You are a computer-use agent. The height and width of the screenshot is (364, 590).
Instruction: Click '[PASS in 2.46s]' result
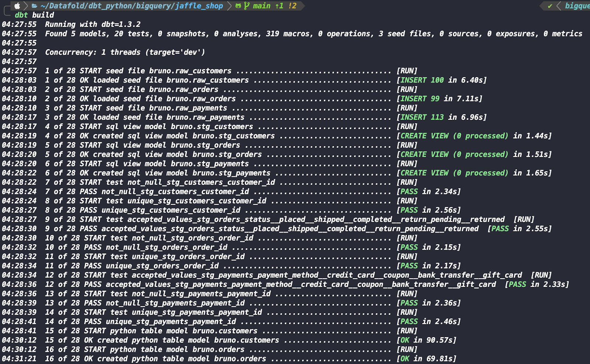click(x=428, y=322)
